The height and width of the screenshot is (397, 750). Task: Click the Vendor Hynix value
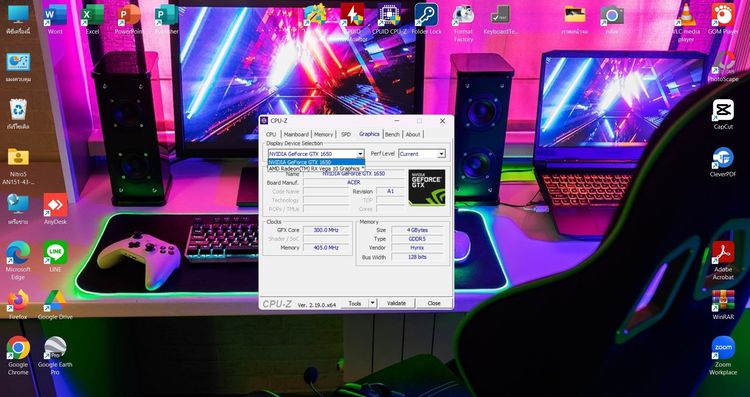tap(417, 248)
